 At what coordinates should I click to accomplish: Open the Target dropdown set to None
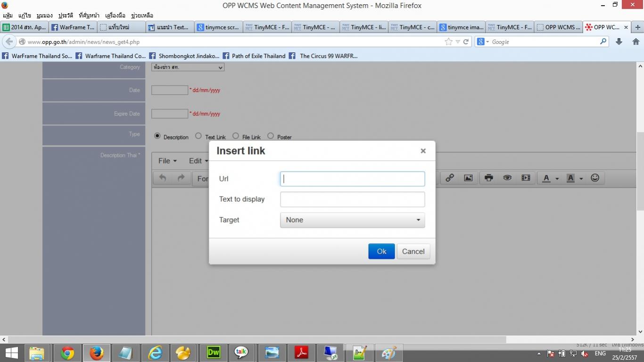point(352,220)
